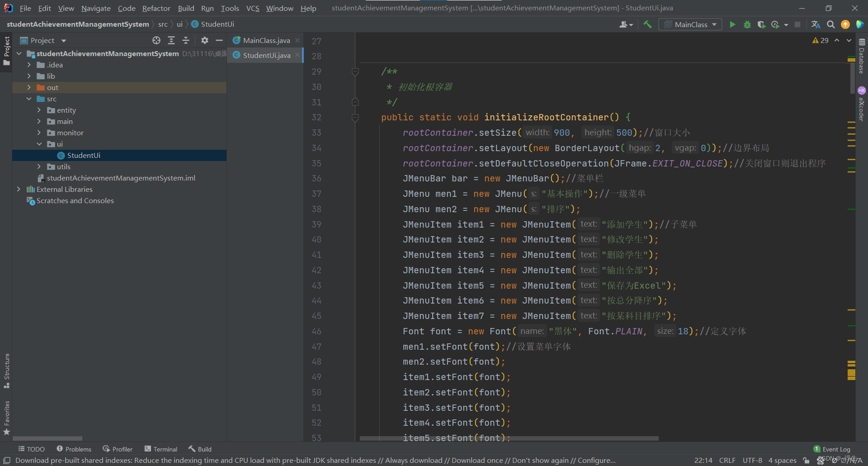Collapse studentAchievementManagementSystem root node
The image size is (868, 466).
point(19,53)
